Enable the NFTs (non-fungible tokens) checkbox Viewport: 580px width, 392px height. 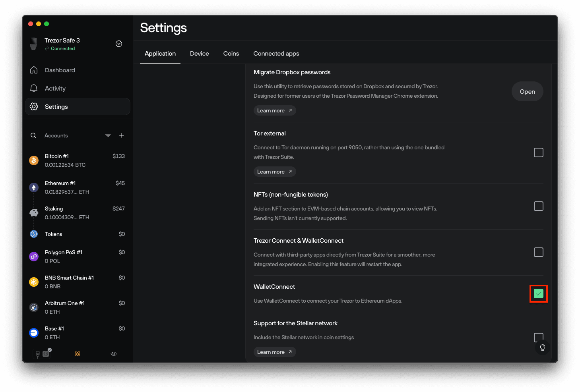point(539,206)
